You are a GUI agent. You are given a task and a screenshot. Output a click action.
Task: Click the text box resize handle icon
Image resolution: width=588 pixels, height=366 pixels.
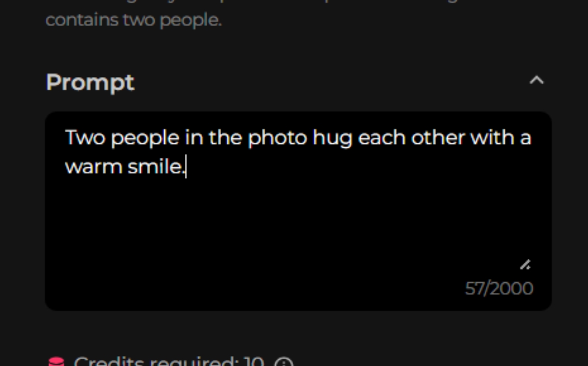pos(525,264)
